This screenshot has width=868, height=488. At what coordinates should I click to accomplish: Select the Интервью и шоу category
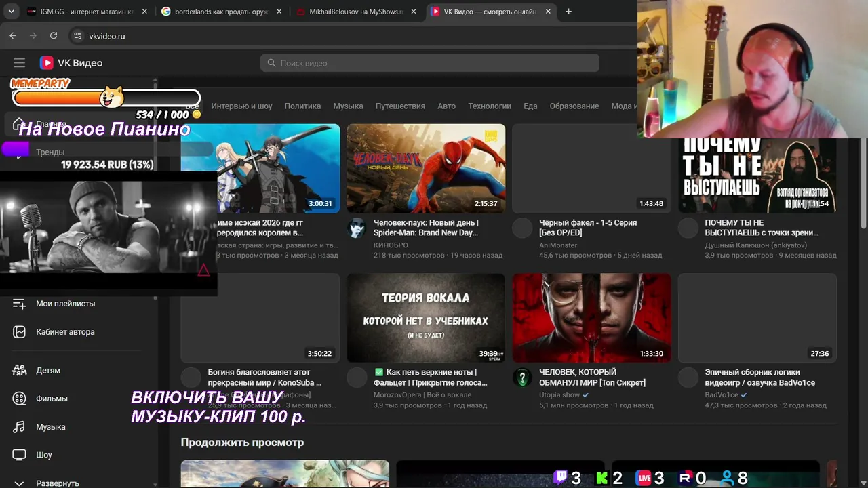241,106
